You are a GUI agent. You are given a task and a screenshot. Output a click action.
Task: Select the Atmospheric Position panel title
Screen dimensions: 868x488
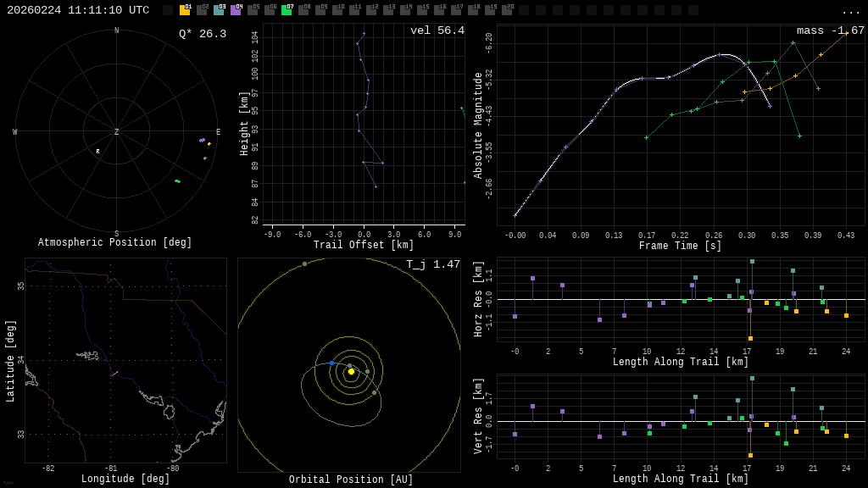pyautogui.click(x=115, y=243)
